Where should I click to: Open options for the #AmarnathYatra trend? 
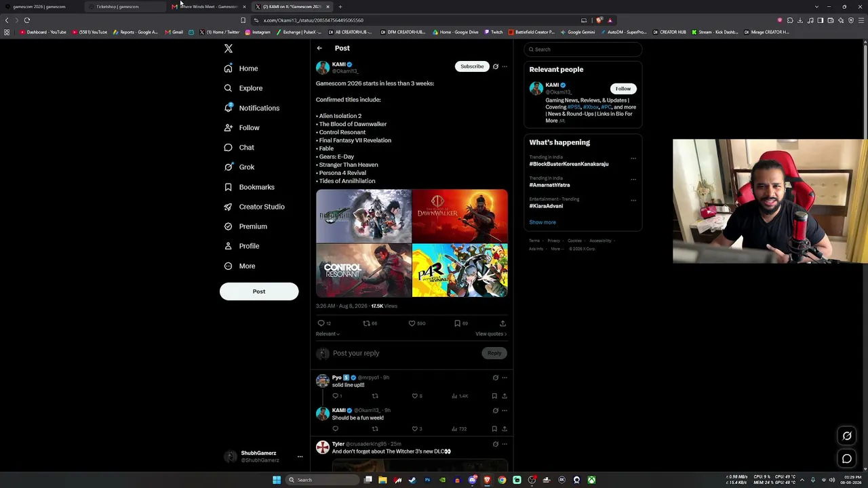(633, 180)
